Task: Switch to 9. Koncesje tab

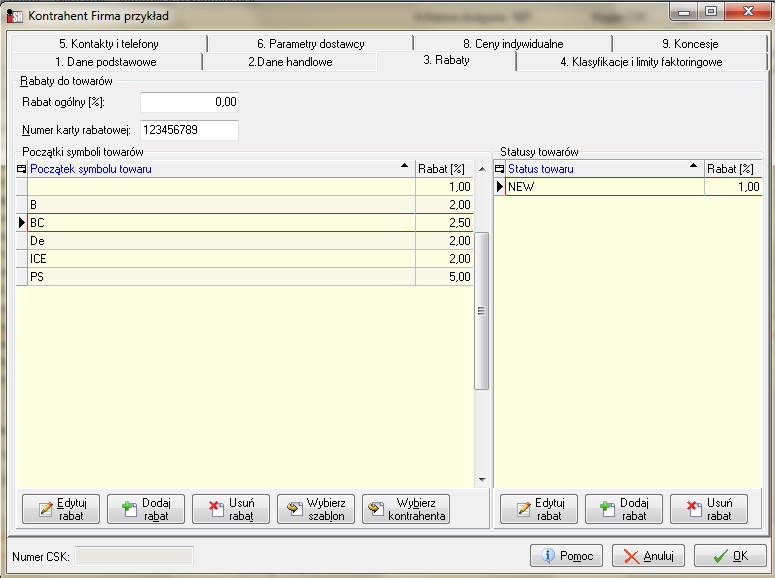Action: coord(690,44)
